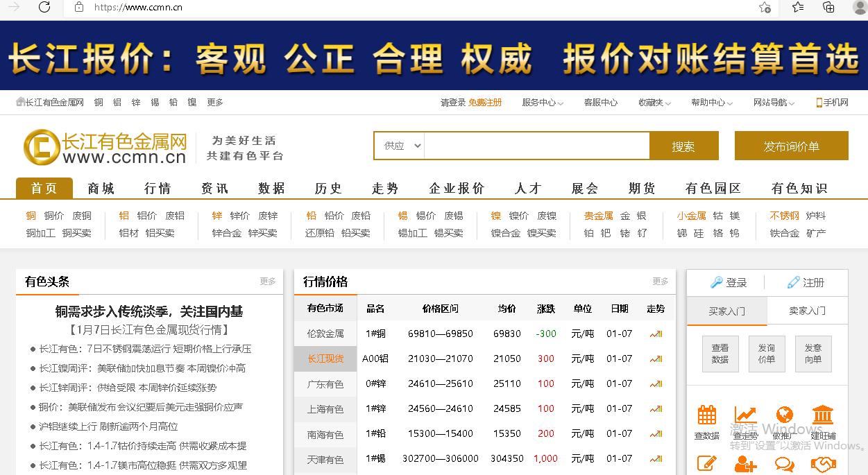Click 更多 in the 有色头条 panel
Image resolution: width=868 pixels, height=475 pixels.
tap(268, 281)
